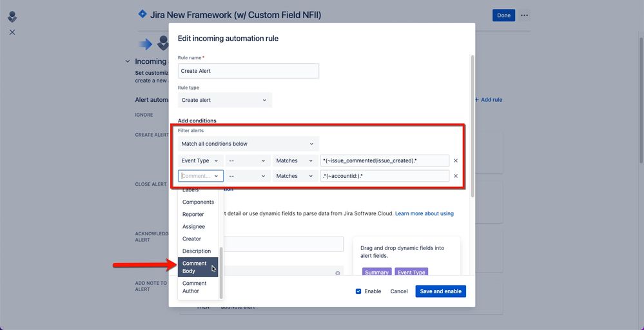Open the three-dots more options menu
644x330 pixels.
(524, 15)
